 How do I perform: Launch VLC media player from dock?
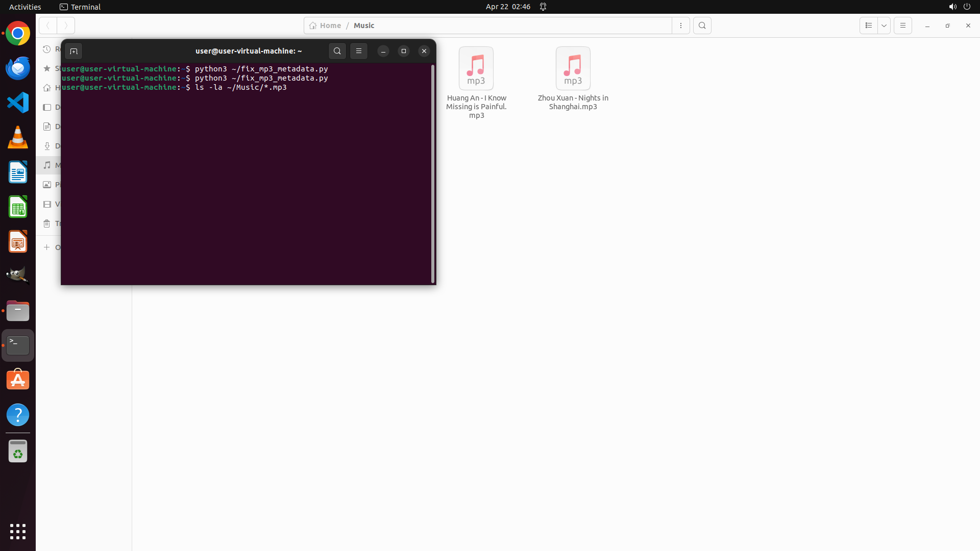point(18,138)
